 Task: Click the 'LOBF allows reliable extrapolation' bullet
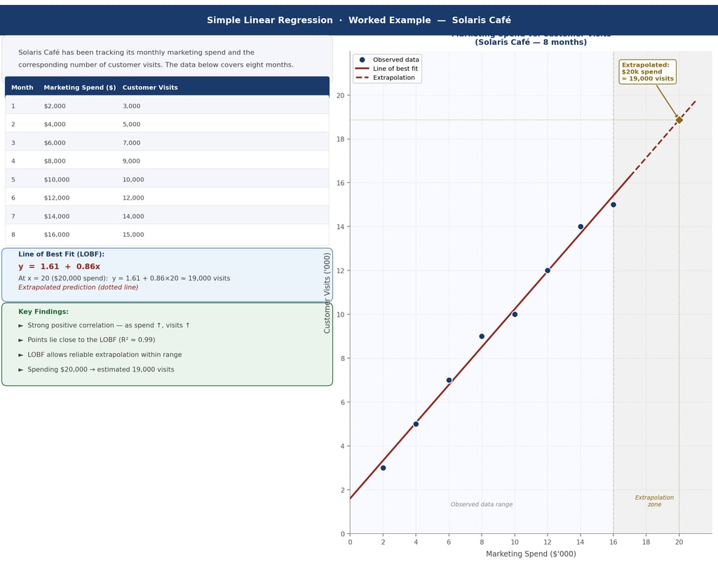(x=100, y=355)
